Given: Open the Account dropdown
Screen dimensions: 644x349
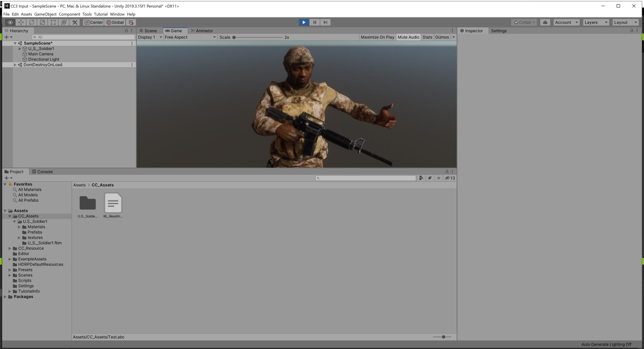Looking at the screenshot, I should [x=566, y=22].
